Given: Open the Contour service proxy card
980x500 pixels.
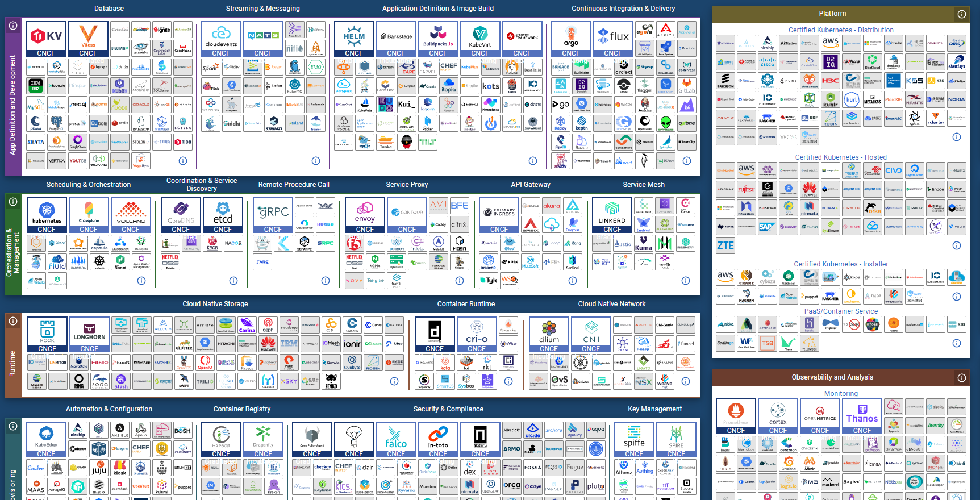Looking at the screenshot, I should click(x=407, y=215).
